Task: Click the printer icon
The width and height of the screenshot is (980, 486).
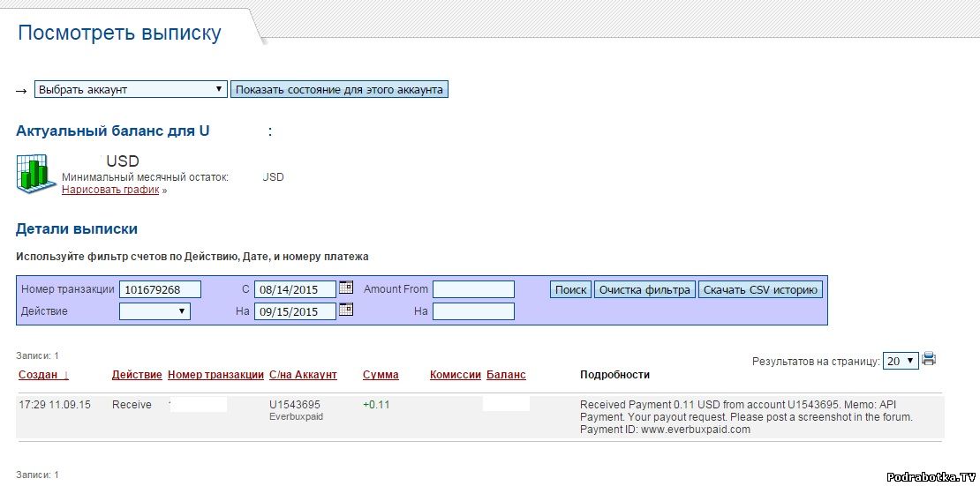Action: pyautogui.click(x=929, y=359)
